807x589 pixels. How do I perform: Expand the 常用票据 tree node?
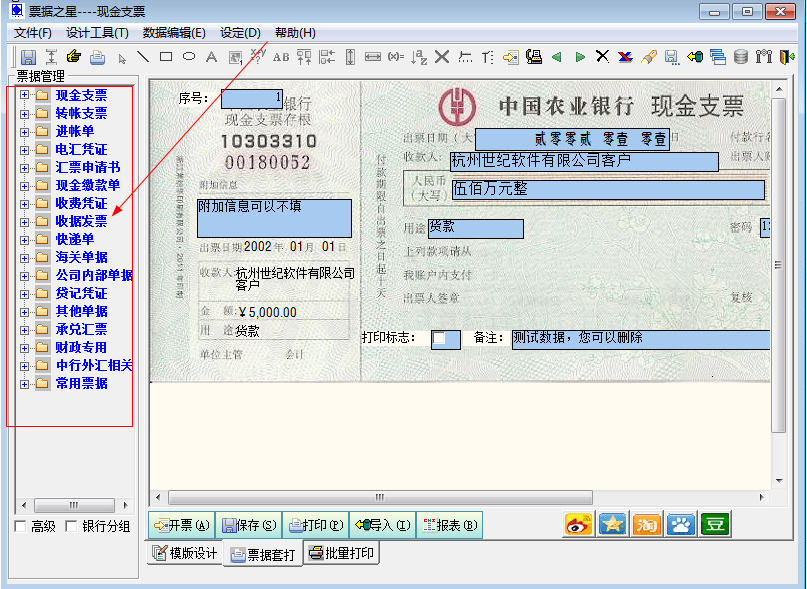click(25, 384)
